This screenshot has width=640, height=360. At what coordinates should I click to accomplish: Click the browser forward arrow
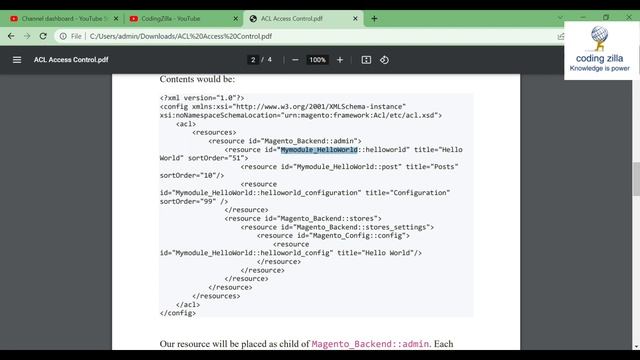click(x=27, y=36)
